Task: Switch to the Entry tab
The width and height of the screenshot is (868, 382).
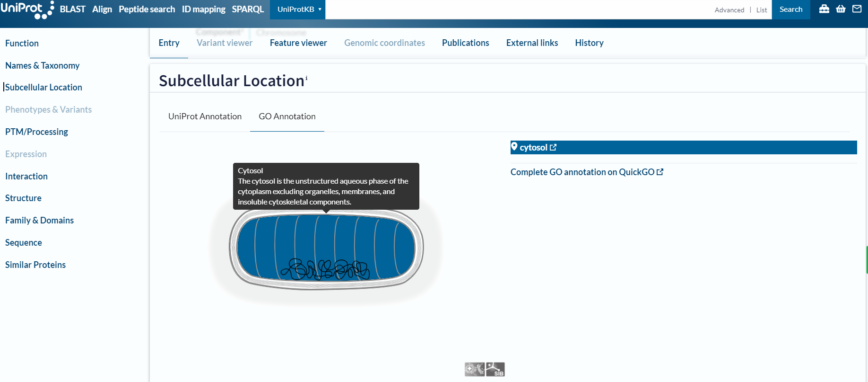Action: (169, 43)
